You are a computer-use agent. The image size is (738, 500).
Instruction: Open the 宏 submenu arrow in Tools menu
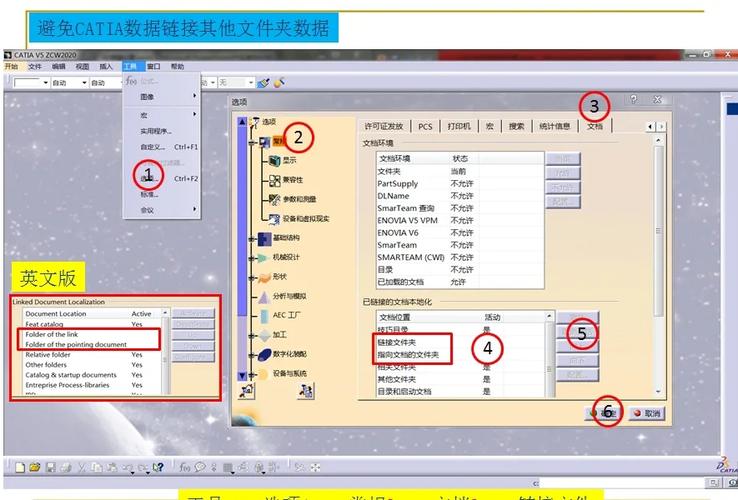pyautogui.click(x=194, y=114)
